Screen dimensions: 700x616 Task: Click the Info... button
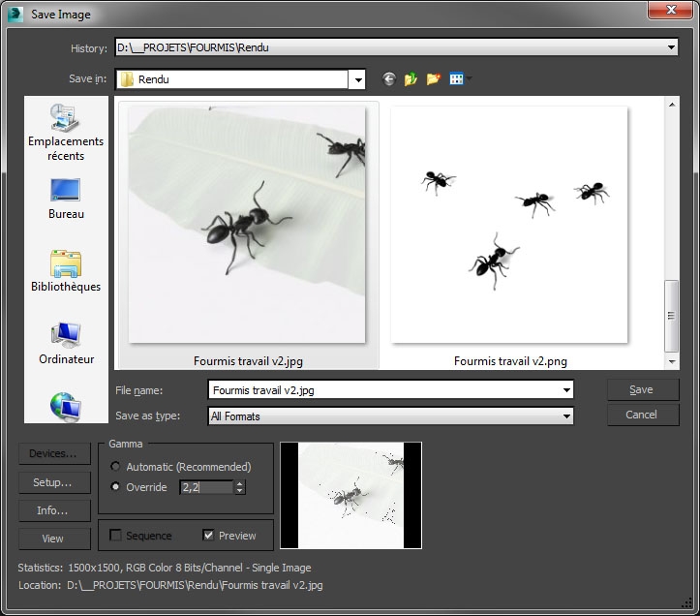(x=54, y=510)
